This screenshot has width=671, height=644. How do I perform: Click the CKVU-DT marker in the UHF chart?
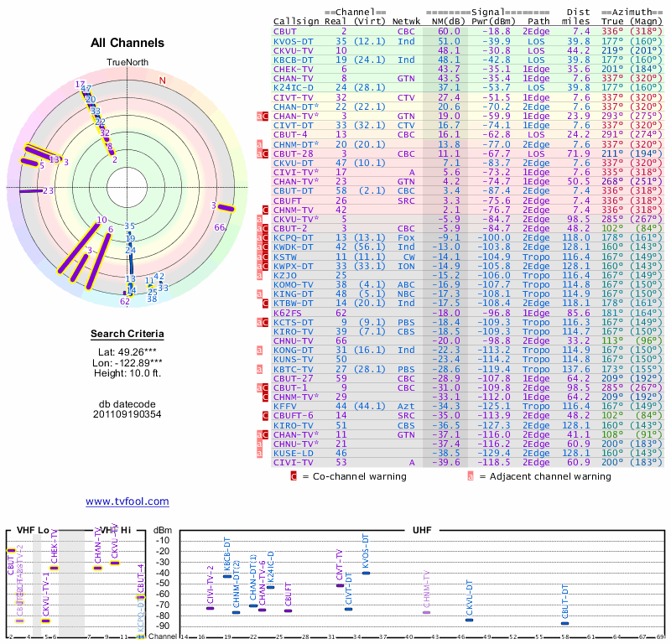pos(470,620)
